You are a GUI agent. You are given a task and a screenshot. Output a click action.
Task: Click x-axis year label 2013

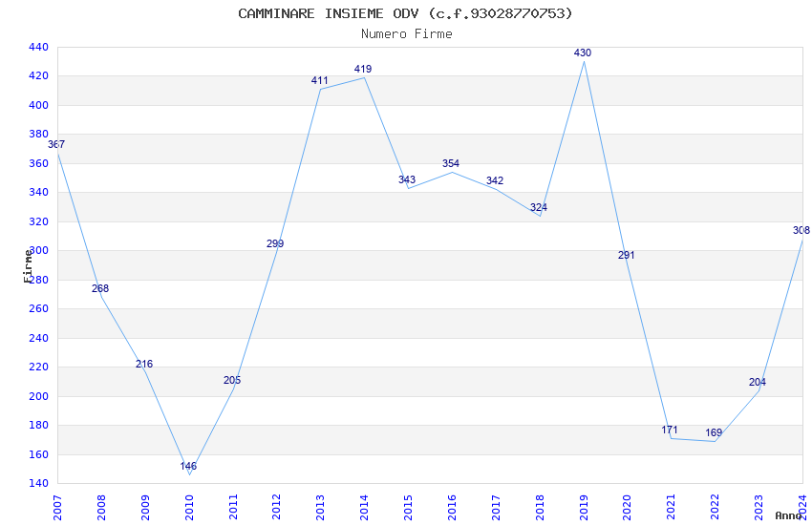click(x=321, y=508)
